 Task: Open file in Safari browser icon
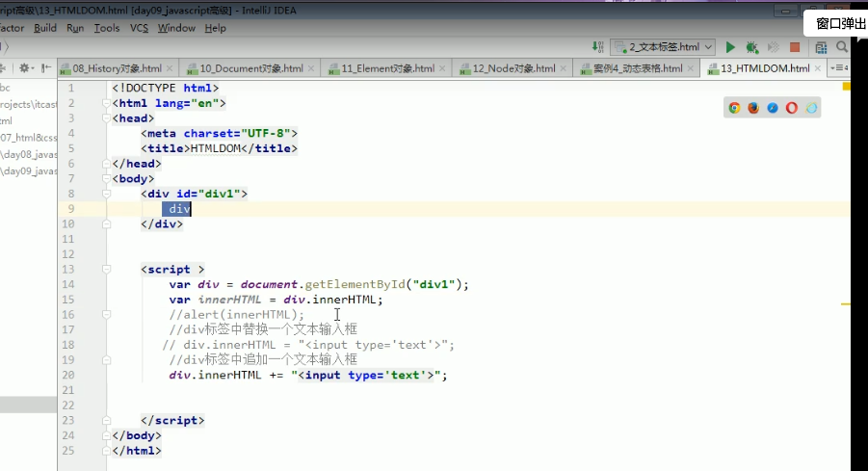pyautogui.click(x=773, y=108)
